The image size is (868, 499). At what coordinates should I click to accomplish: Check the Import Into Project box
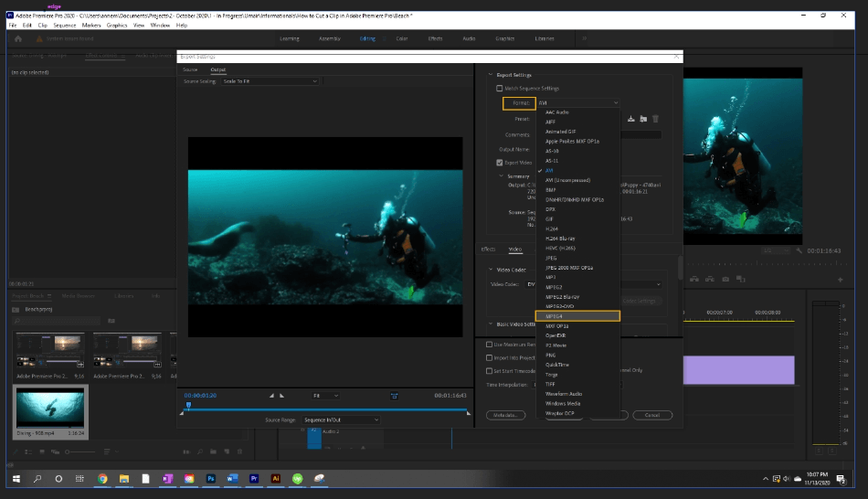[x=490, y=357]
